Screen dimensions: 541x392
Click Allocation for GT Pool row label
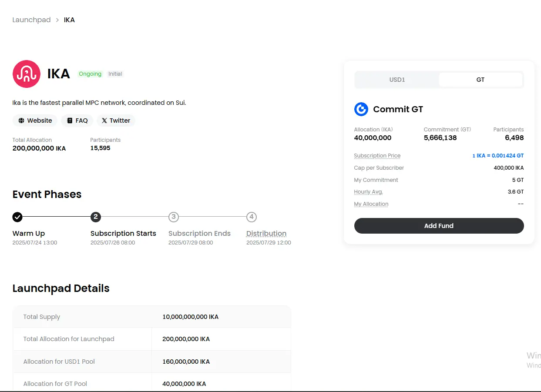click(x=55, y=384)
